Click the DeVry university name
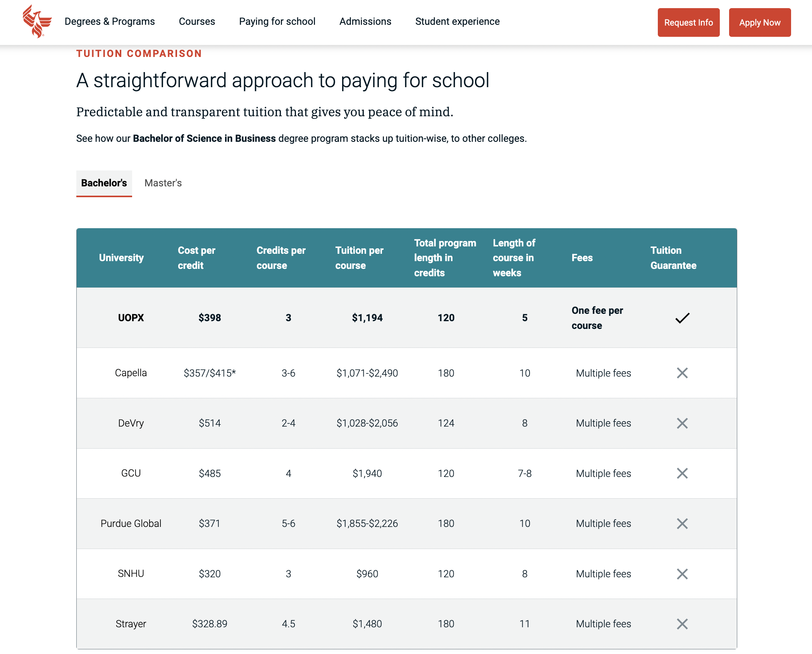 [x=131, y=423]
